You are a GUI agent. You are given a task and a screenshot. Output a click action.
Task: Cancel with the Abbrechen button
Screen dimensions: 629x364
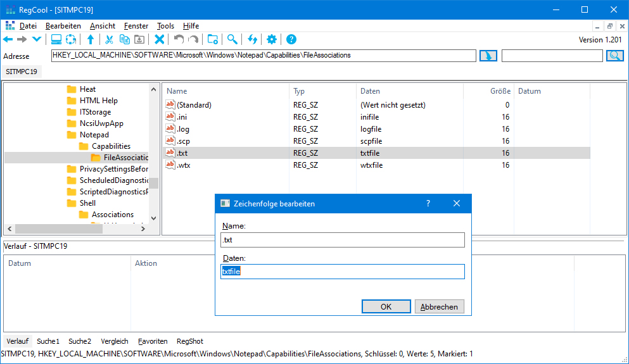(x=439, y=306)
